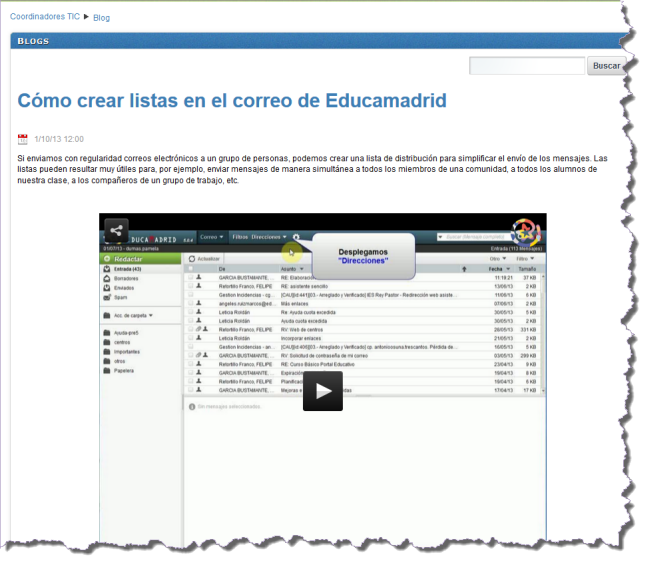Open the post title 'Cómo crear listas' link
This screenshot has height=564, width=650.
coord(231,101)
